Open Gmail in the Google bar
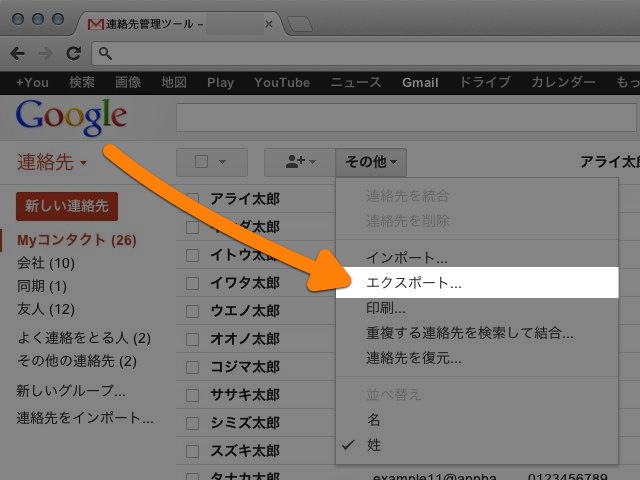This screenshot has height=480, width=640. tap(420, 82)
